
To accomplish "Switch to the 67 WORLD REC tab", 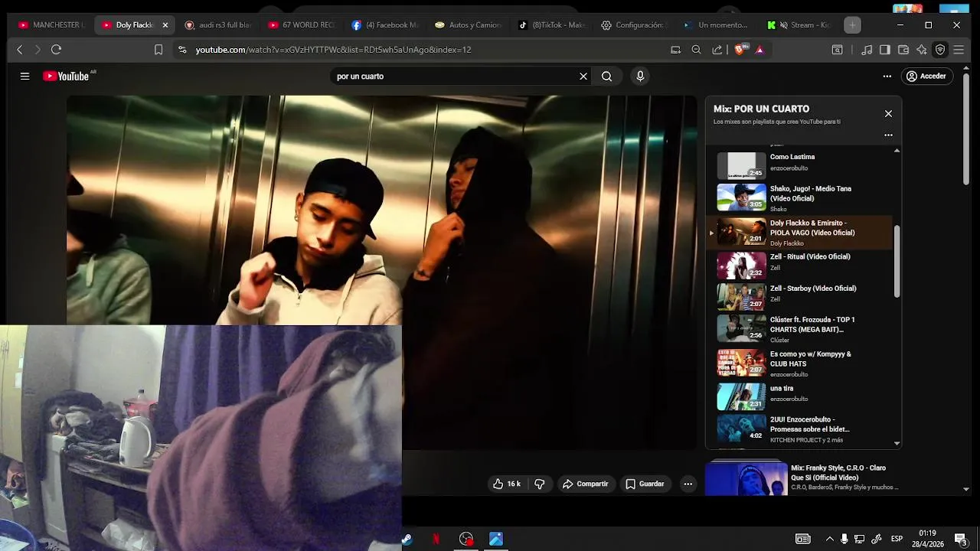I will coord(302,25).
